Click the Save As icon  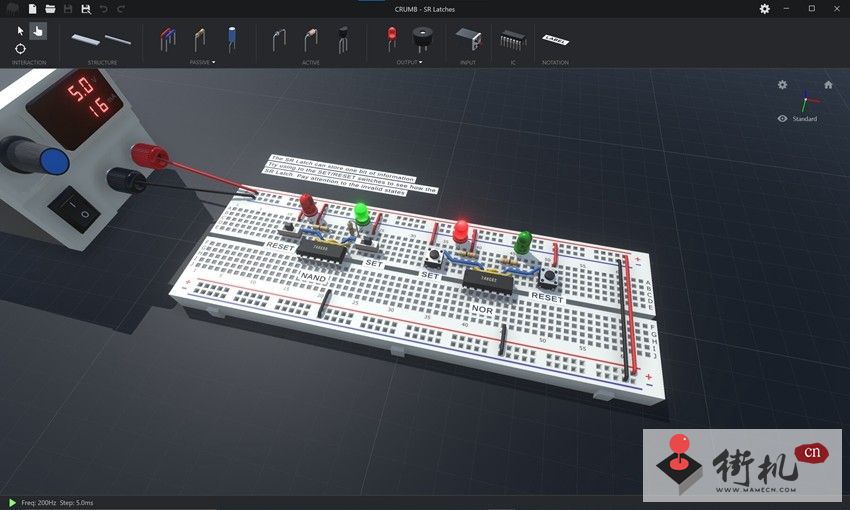point(86,9)
